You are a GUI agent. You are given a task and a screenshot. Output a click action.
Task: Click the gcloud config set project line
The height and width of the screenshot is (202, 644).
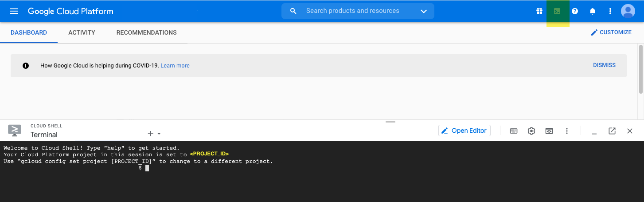click(138, 162)
